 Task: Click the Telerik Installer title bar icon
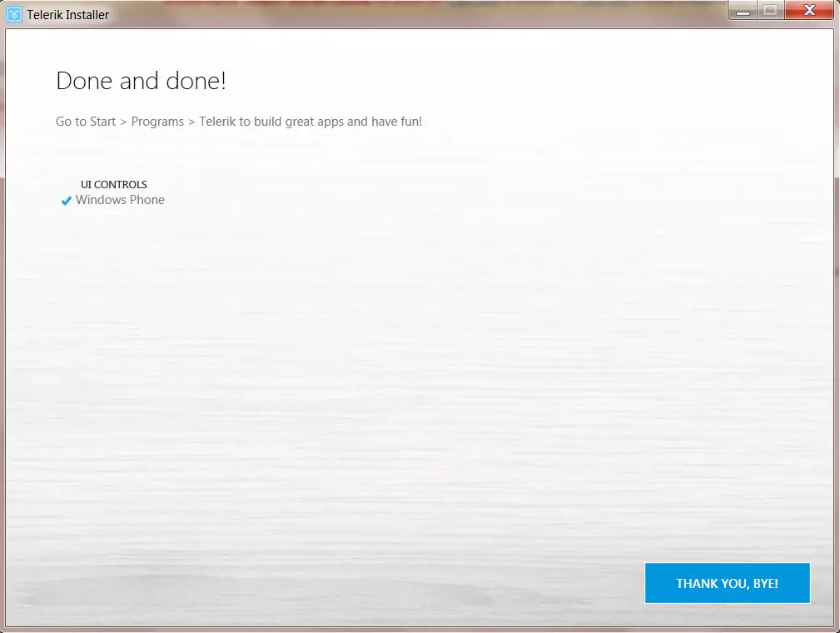[14, 14]
